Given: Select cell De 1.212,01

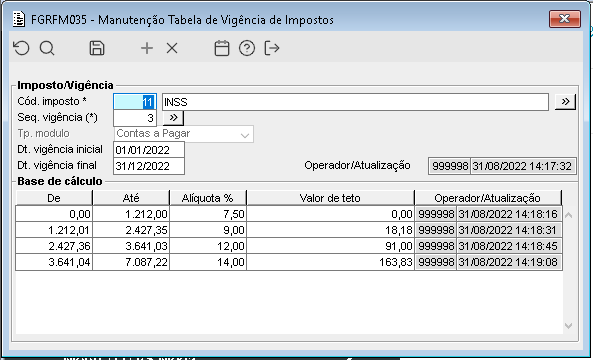Looking at the screenshot, I should [x=54, y=230].
